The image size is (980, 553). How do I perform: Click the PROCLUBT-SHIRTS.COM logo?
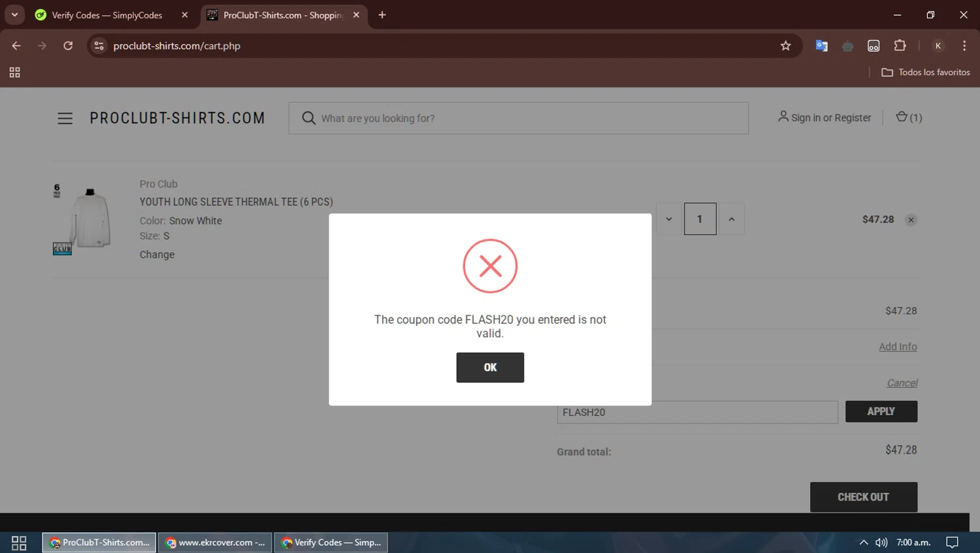pos(178,118)
